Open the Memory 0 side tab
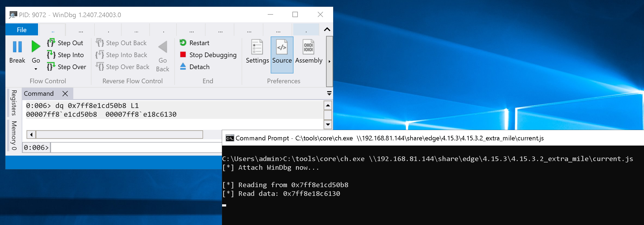 click(x=14, y=135)
